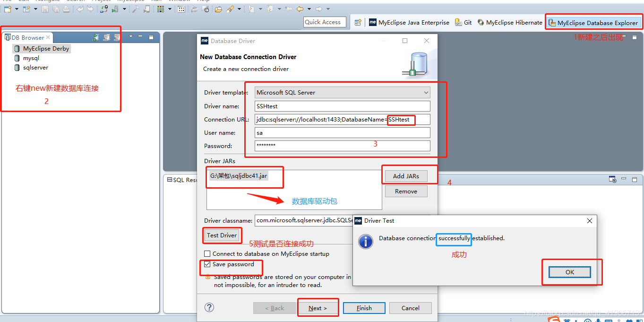644x322 pixels.
Task: Open the Back history dropdown arrow
Action: pos(309,9)
